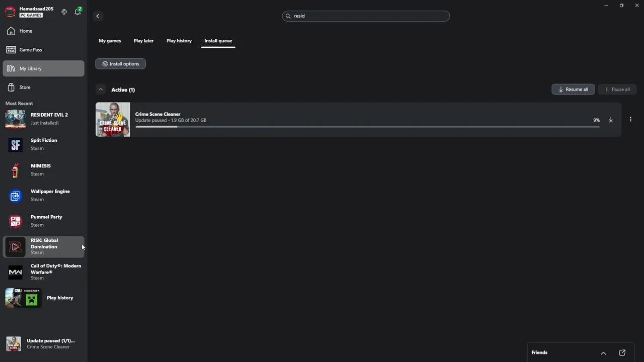644x362 pixels.
Task: Open Split Fiction in Most Recent
Action: pyautogui.click(x=43, y=144)
